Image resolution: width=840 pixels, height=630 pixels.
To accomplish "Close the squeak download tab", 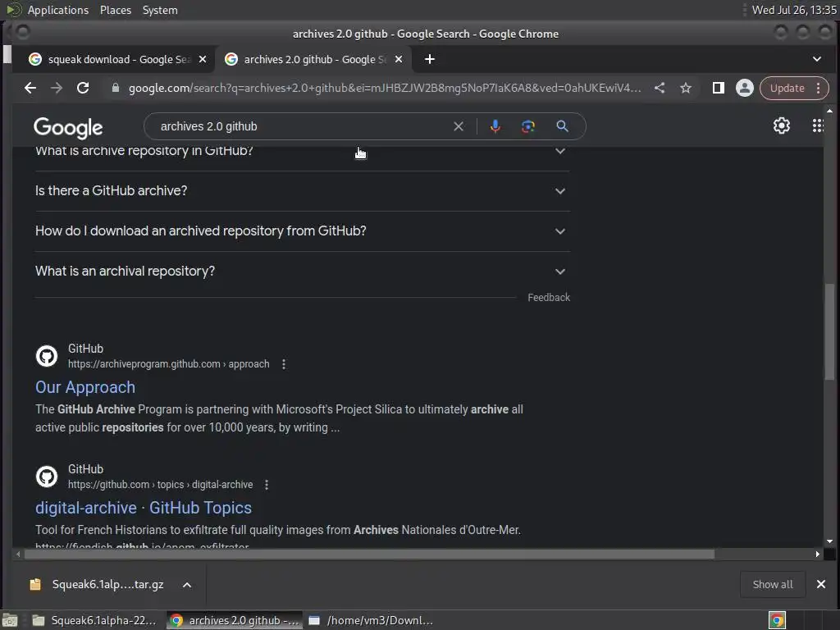I will click(x=203, y=59).
